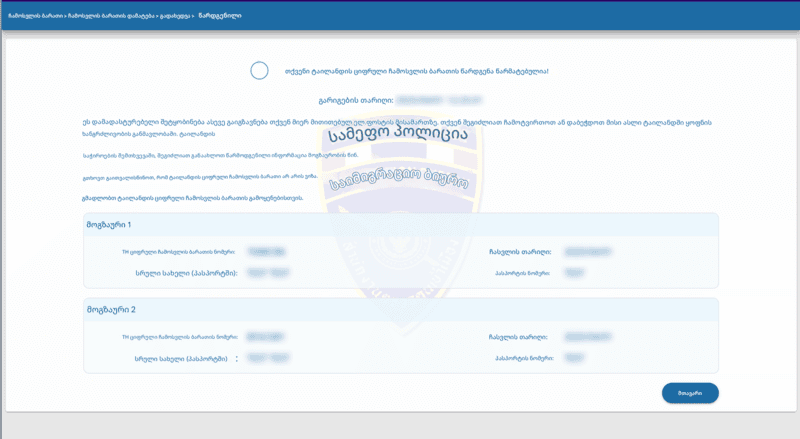Click blurred transaction date value
The height and width of the screenshot is (439, 800).
point(439,100)
